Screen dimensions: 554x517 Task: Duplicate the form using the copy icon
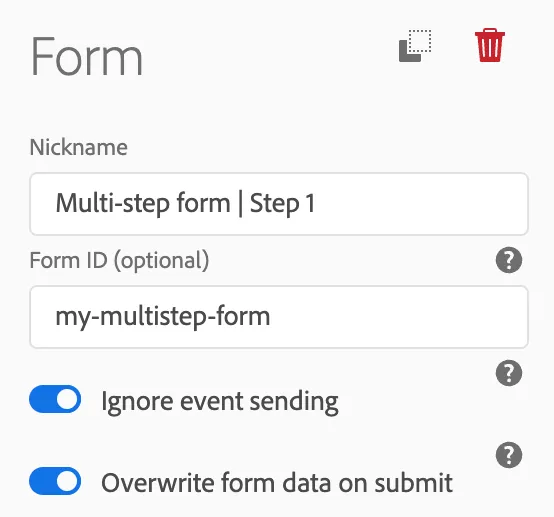pos(415,46)
